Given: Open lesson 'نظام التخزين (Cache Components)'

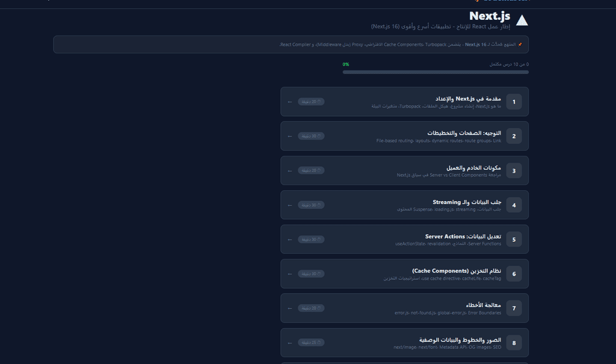Looking at the screenshot, I should pos(405,274).
